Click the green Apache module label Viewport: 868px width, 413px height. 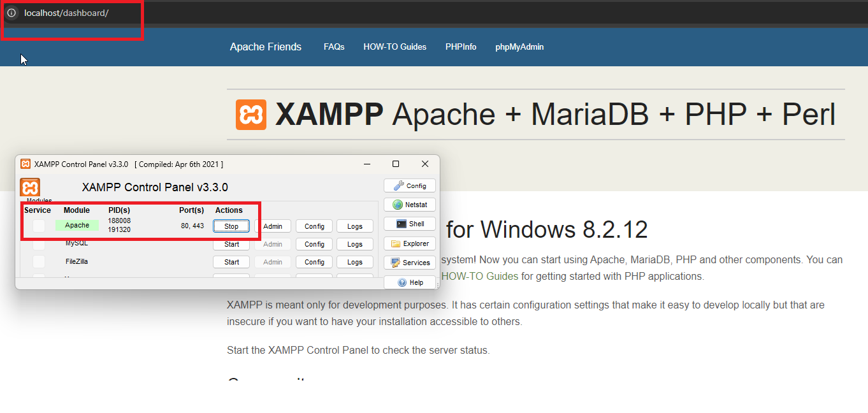click(77, 225)
